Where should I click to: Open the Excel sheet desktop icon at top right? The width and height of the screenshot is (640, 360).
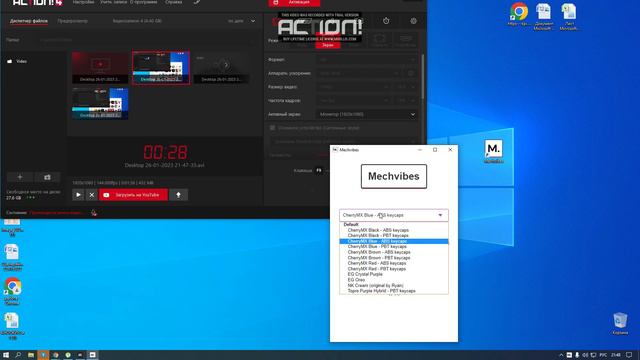[x=569, y=16]
